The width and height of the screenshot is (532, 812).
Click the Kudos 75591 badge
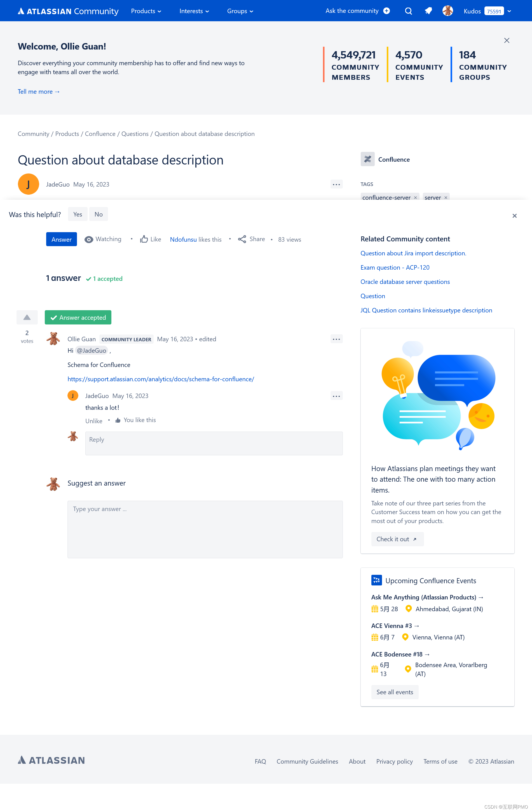tap(494, 11)
